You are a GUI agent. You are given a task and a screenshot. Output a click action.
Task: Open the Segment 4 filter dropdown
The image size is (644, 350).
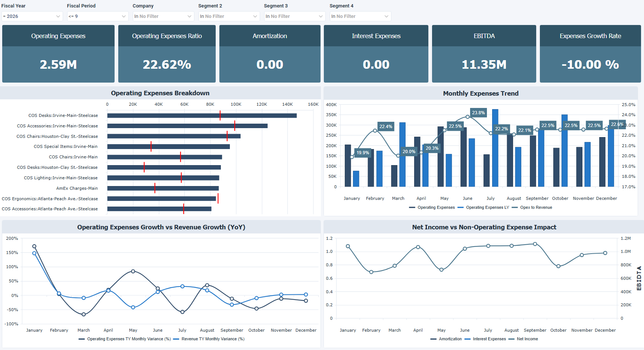coord(360,16)
